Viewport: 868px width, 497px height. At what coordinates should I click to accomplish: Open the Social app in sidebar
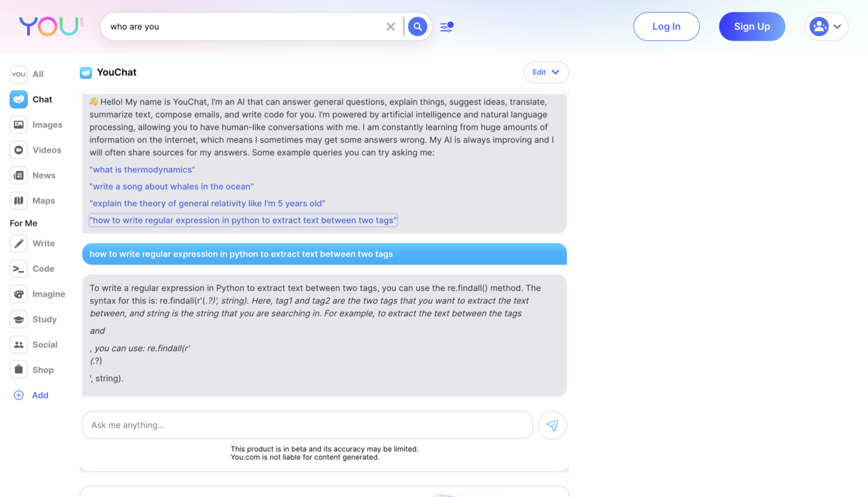(34, 344)
